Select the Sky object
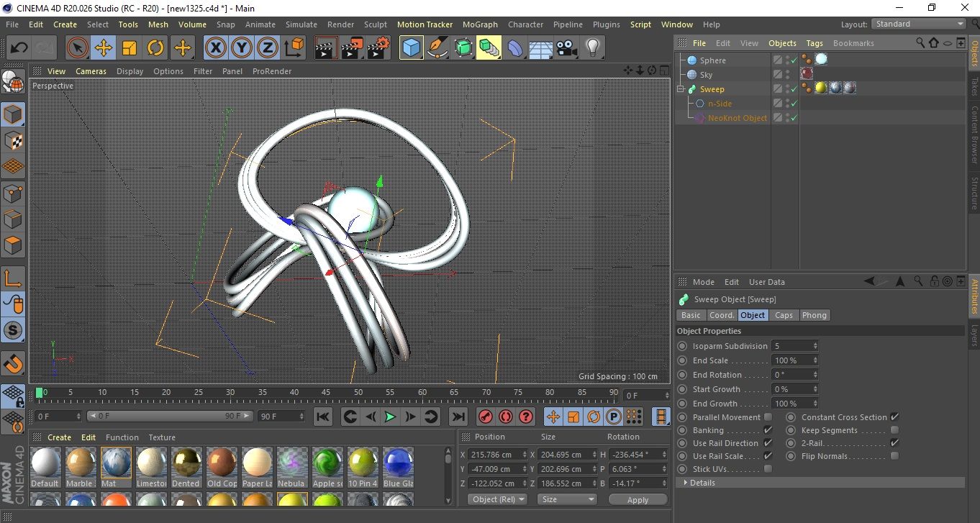Image resolution: width=980 pixels, height=523 pixels. pos(707,75)
